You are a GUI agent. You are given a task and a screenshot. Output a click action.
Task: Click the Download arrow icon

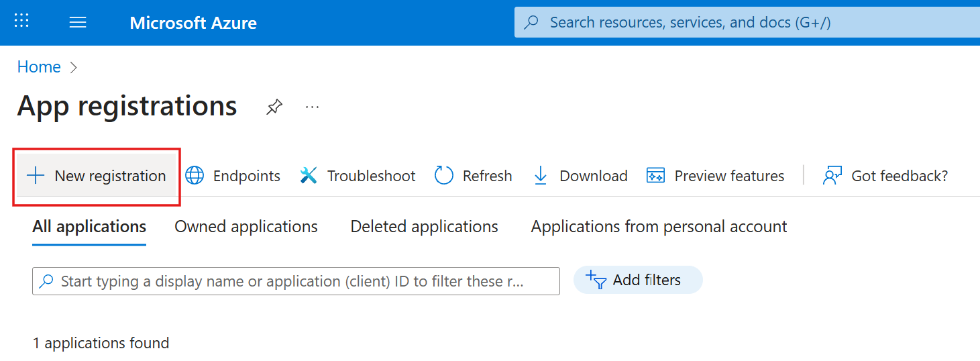click(540, 176)
